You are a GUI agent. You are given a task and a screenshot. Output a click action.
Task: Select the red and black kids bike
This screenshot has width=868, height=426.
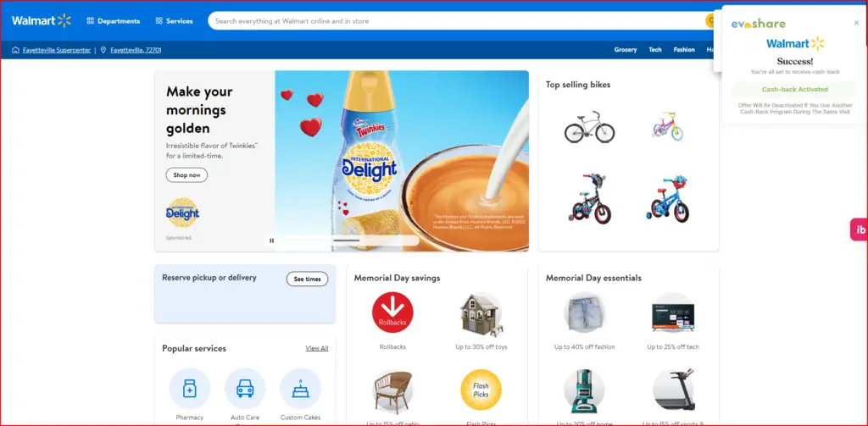click(590, 198)
